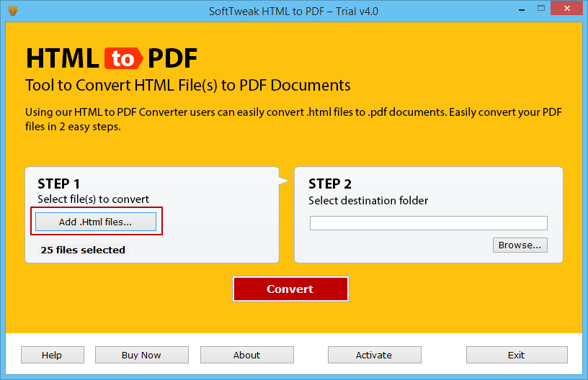Close the SoftTweak window
The height and width of the screenshot is (380, 588).
tap(566, 8)
